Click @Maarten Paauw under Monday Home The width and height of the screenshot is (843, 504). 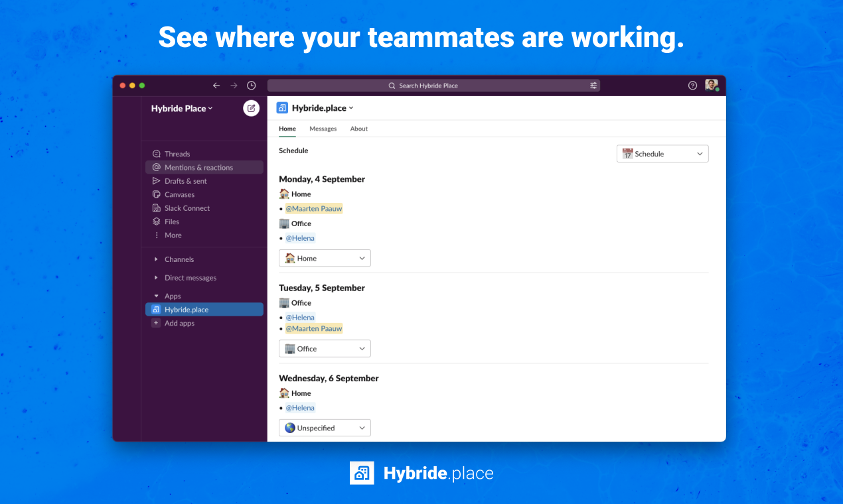pyautogui.click(x=314, y=208)
